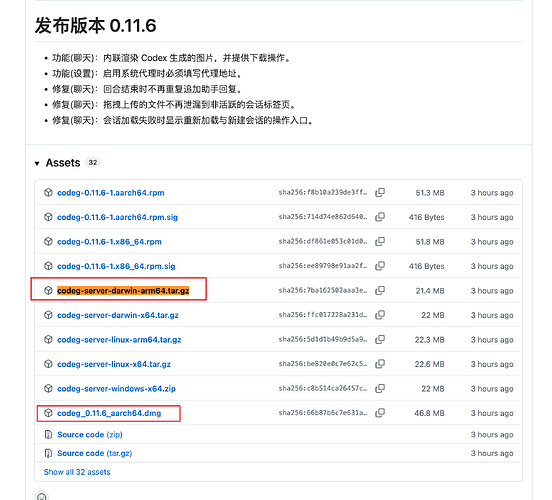The image size is (552, 500).
Task: Click release note about 会话加载失败时显示重新加载
Action: tap(184, 120)
